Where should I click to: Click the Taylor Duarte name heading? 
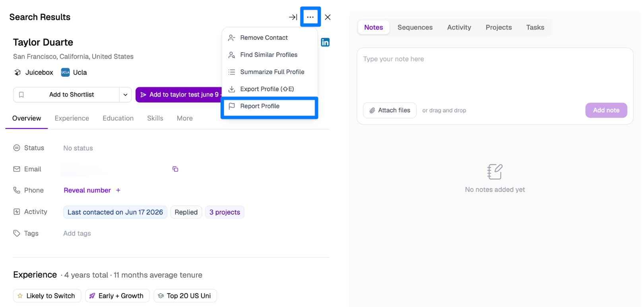pos(43,42)
